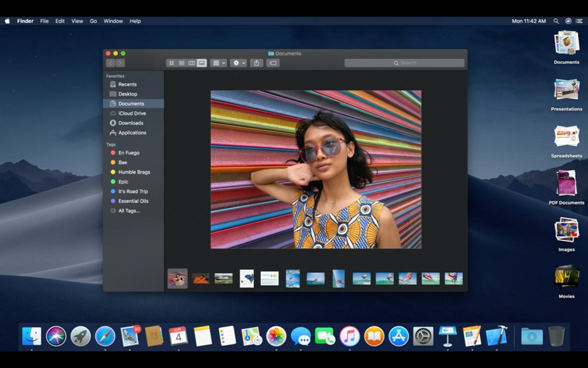Open the Help menu
588x368 pixels.
click(135, 21)
